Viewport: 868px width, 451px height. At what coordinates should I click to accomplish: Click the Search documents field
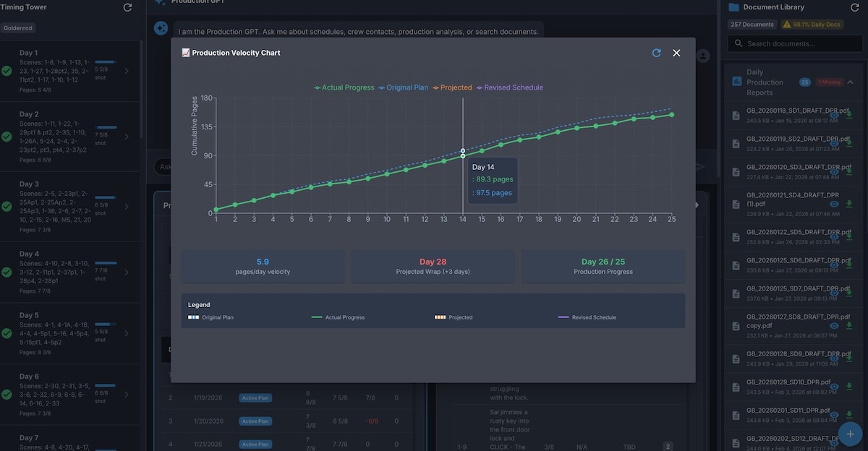tap(793, 43)
